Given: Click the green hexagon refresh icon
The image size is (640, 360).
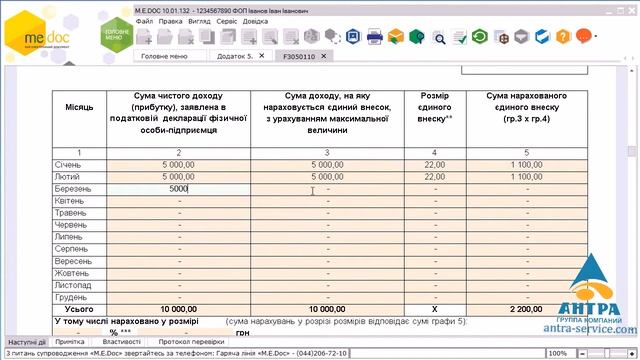Looking at the screenshot, I should [480, 37].
